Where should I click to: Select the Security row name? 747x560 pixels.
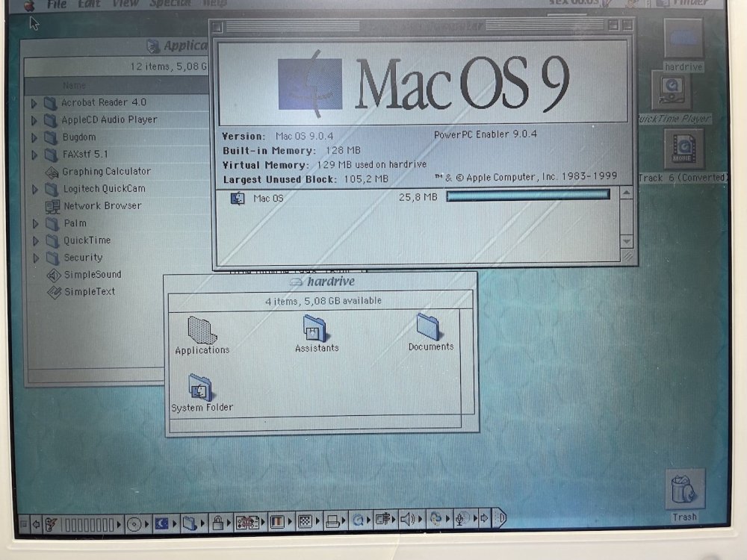(x=84, y=258)
